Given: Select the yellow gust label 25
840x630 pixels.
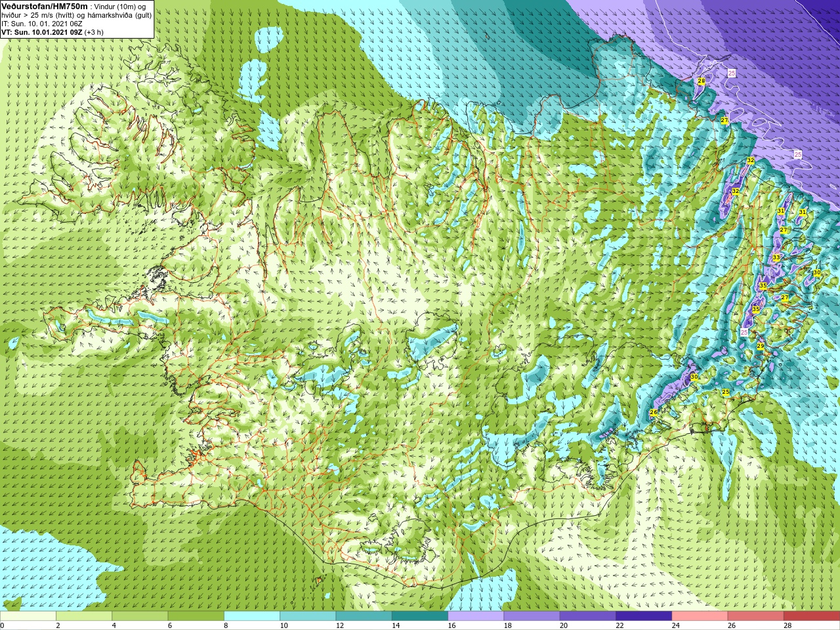Looking at the screenshot, I should [x=726, y=392].
